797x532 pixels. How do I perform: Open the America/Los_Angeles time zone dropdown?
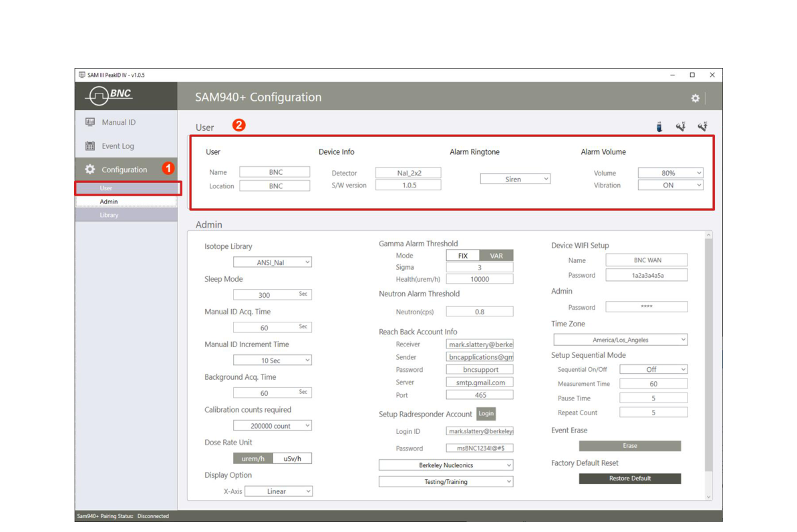click(620, 340)
